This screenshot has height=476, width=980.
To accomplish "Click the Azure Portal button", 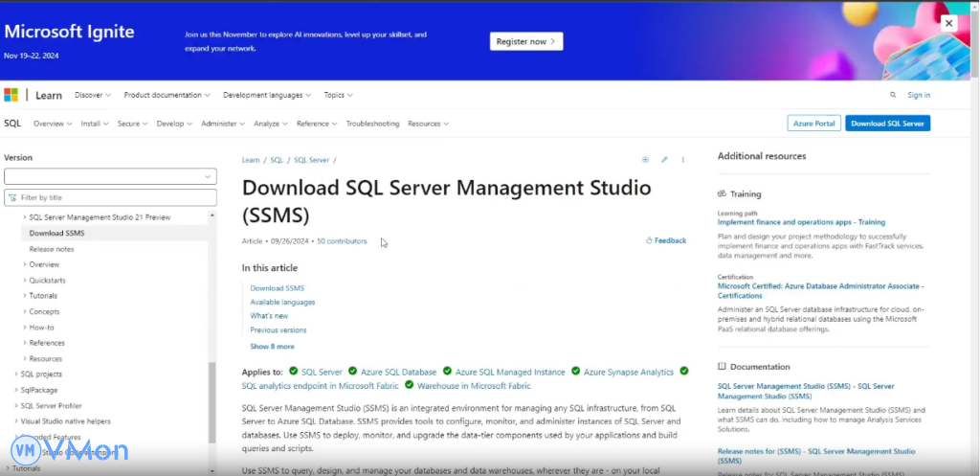I will tap(813, 124).
